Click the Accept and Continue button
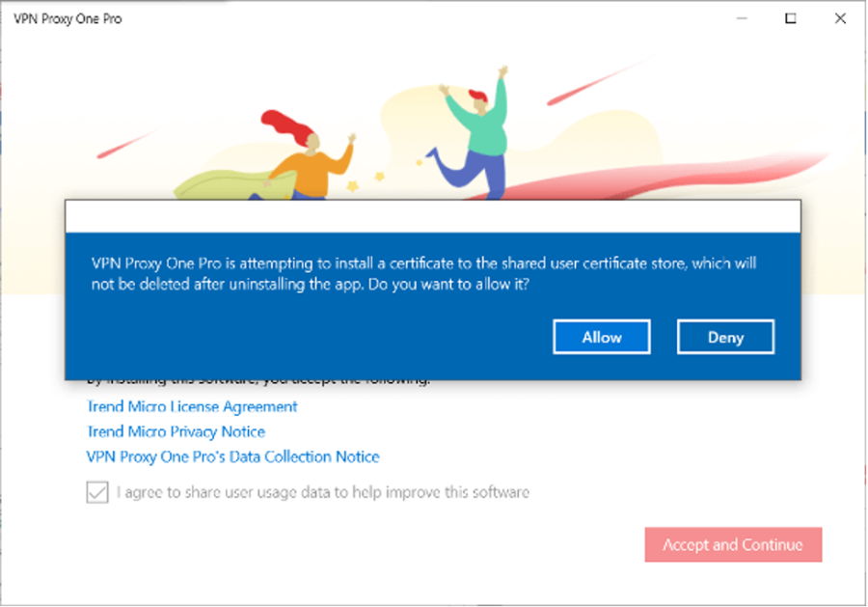The width and height of the screenshot is (868, 607). [733, 544]
